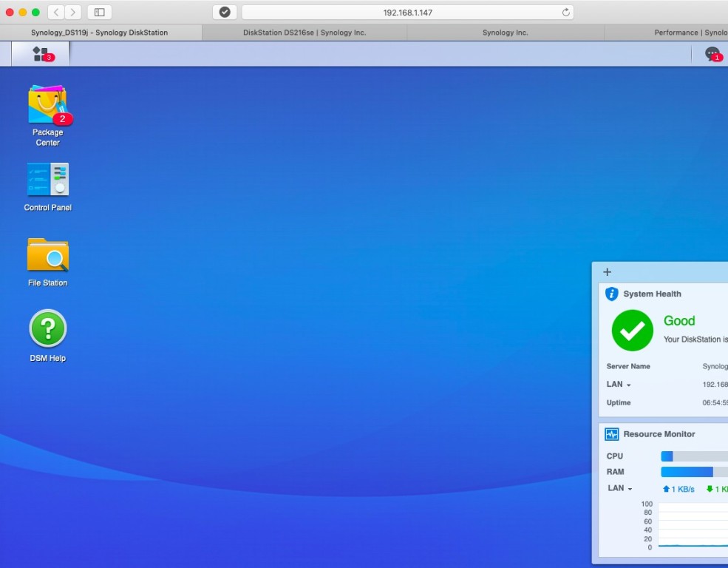Go forward in Safari history
Image resolution: width=728 pixels, height=568 pixels.
73,12
